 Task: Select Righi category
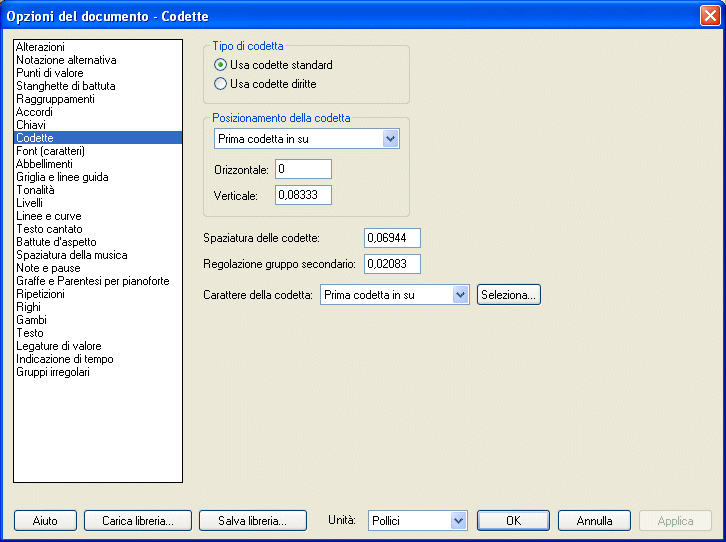(98, 306)
